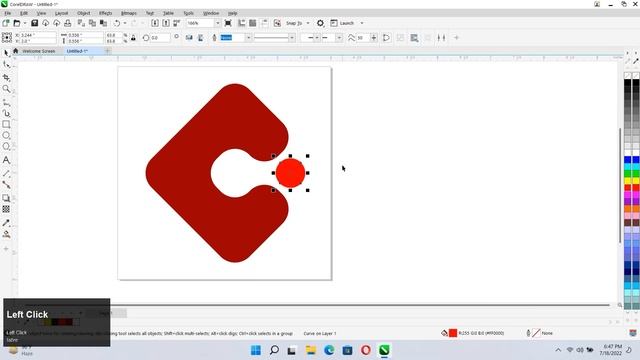Image resolution: width=640 pixels, height=360 pixels.
Task: Select the Crop tool
Action: tap(6, 78)
